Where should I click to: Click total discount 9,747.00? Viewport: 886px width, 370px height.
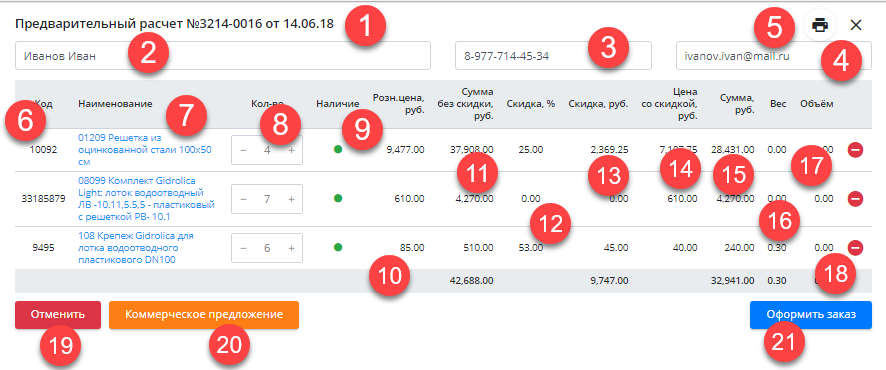coord(608,280)
